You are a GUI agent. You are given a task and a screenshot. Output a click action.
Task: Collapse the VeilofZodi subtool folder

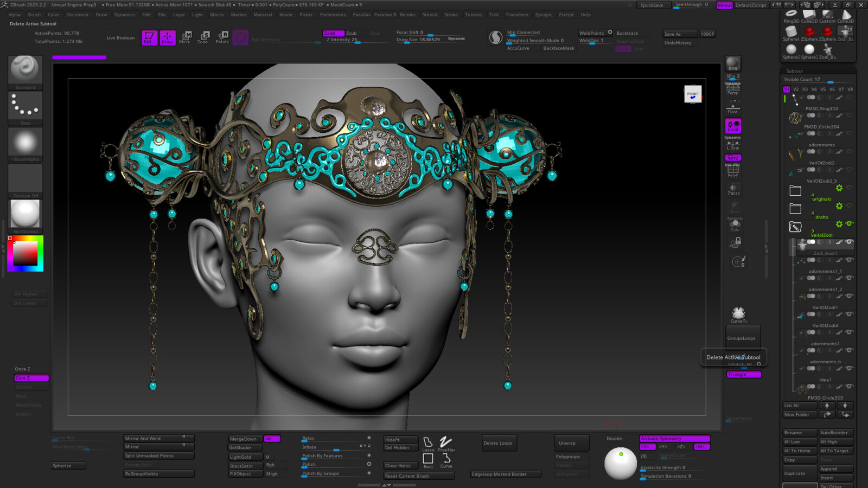point(795,227)
